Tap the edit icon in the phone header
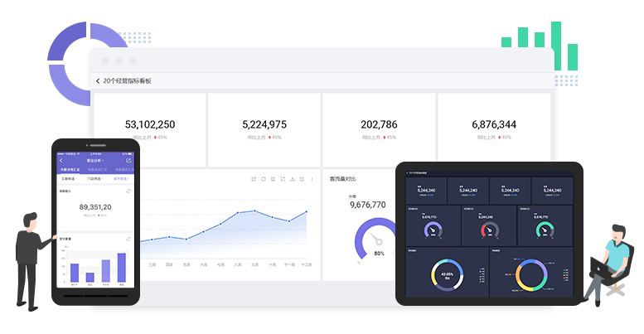This screenshot has width=644, height=334. coord(128,160)
